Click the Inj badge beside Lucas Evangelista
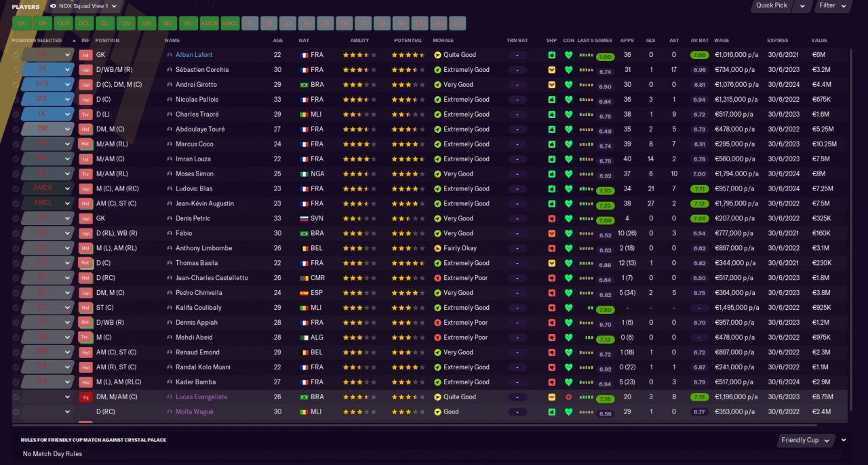Screen dimensions: 868x465 85,397
